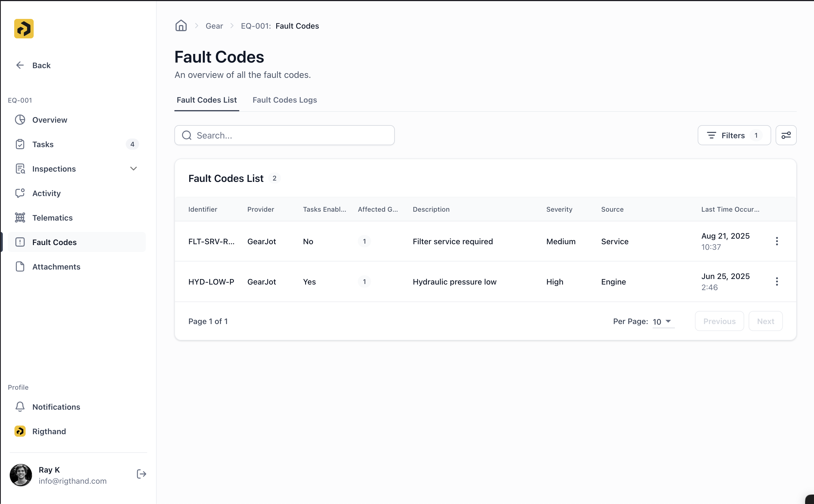Click the Attachments document icon
Screen dimensions: 814x504
coord(20,266)
